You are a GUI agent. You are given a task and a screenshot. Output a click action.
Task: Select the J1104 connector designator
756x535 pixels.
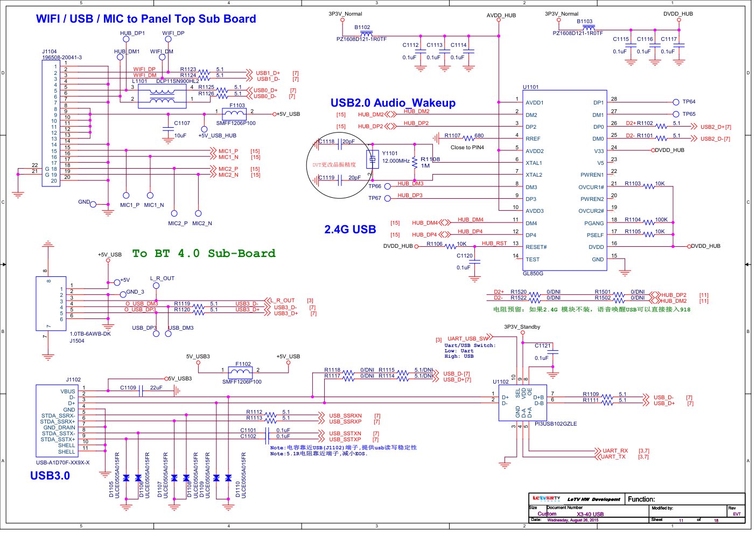50,52
